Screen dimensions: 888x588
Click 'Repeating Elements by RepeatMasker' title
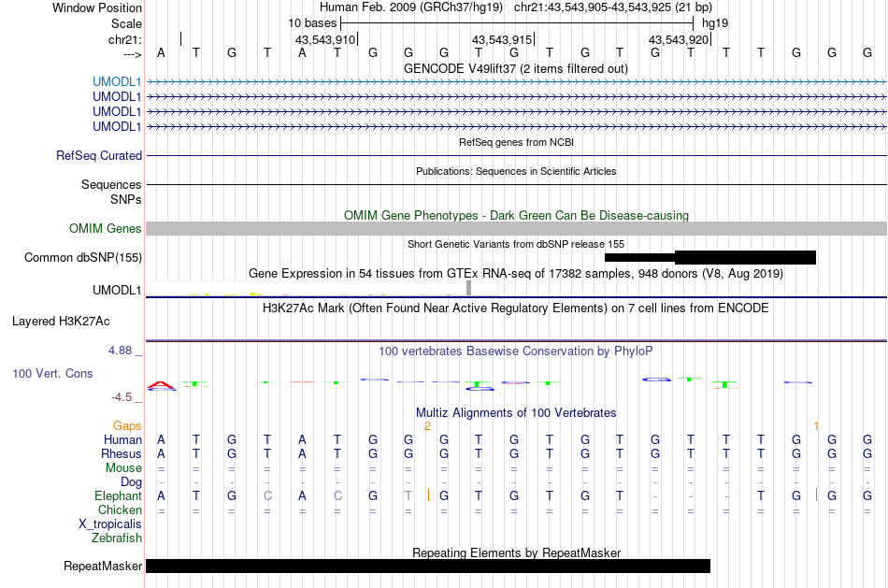[516, 552]
